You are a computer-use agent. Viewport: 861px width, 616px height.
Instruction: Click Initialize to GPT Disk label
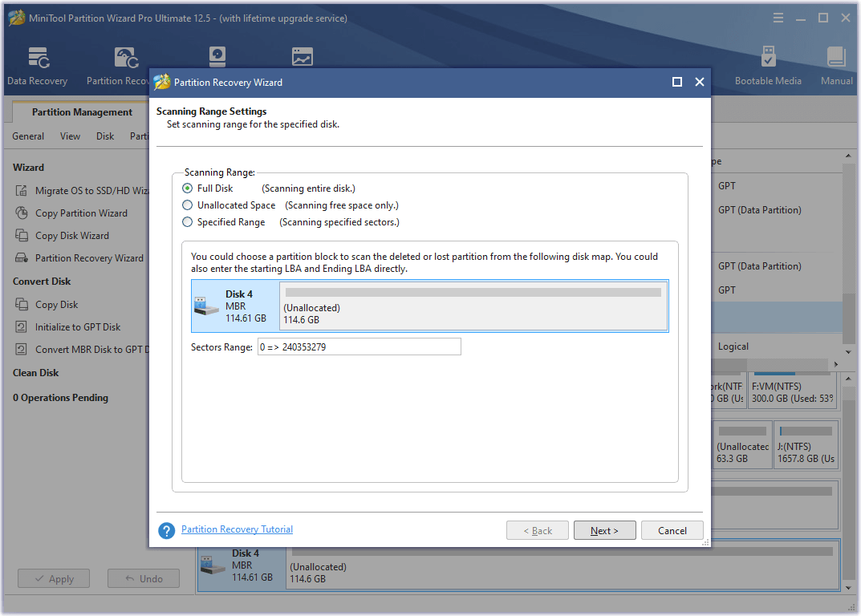coord(77,326)
